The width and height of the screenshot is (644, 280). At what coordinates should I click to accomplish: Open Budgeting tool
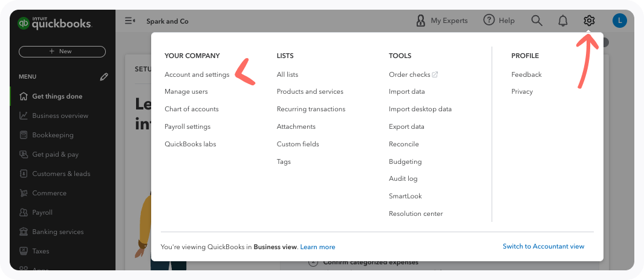[x=405, y=161]
